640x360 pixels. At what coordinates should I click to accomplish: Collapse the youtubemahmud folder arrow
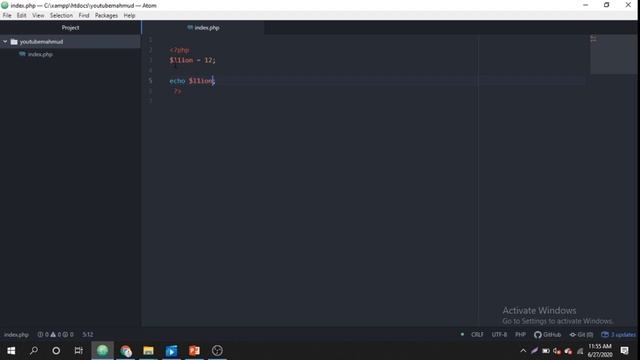point(5,42)
